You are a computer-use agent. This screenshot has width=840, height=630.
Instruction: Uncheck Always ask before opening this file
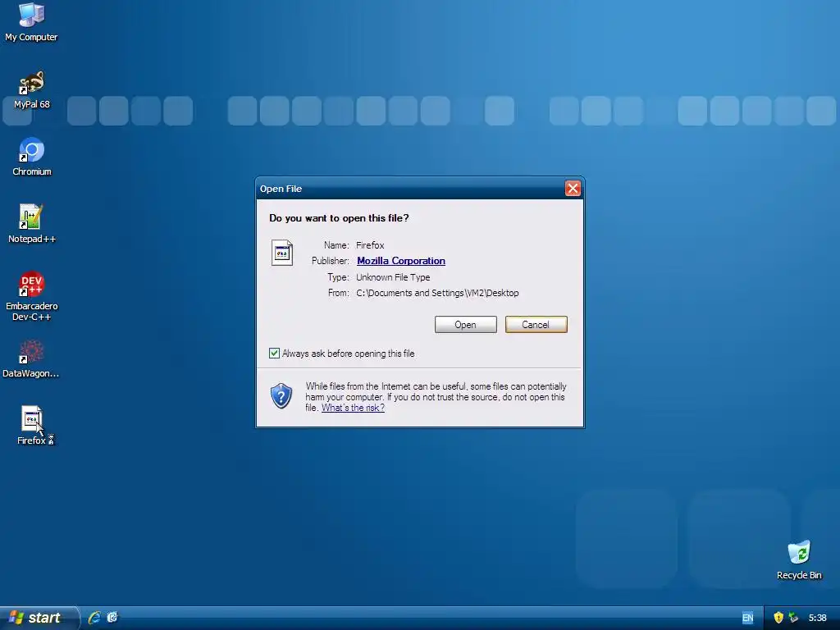click(x=274, y=354)
